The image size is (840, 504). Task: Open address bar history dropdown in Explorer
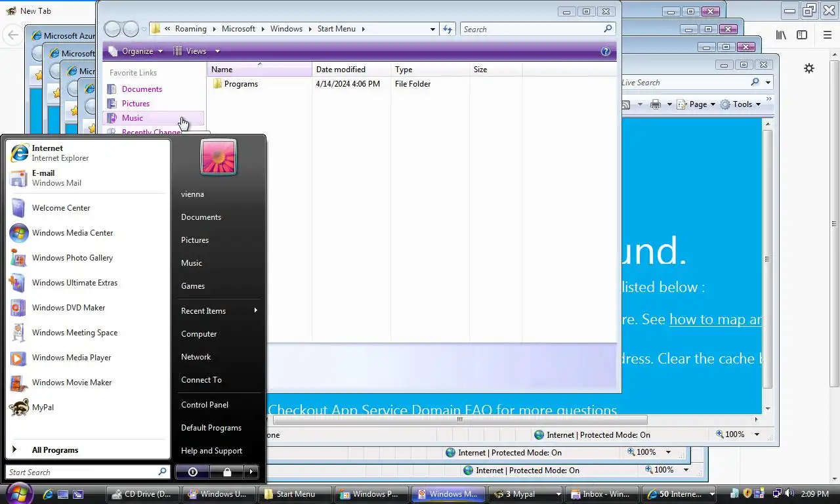(x=432, y=29)
